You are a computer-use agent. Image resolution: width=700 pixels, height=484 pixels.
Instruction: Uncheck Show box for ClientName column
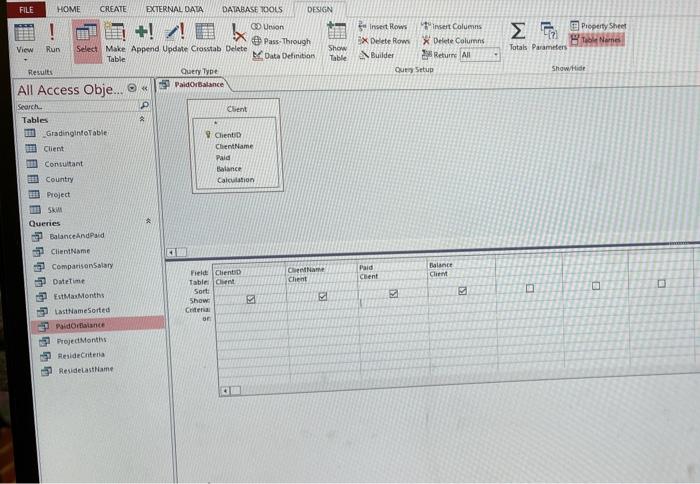(323, 296)
